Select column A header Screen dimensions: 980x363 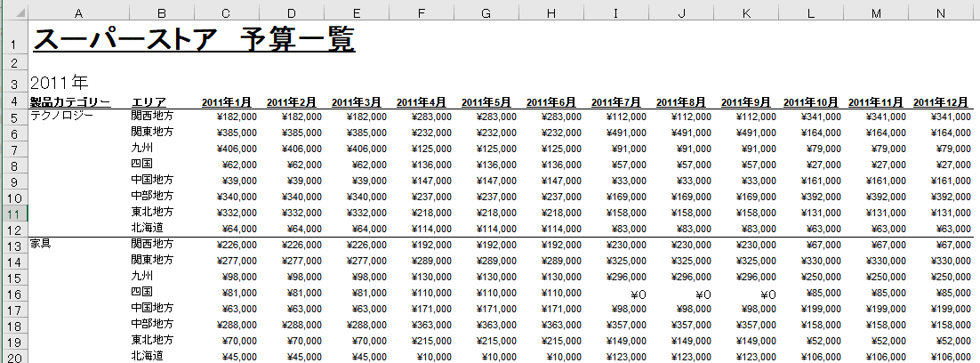[x=79, y=13]
